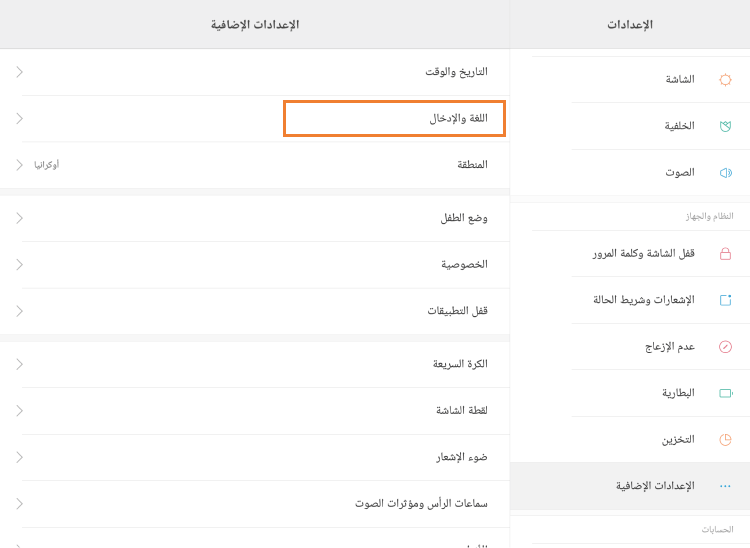This screenshot has width=750, height=548.
Task: Open الشاشة settings in the sidebar
Action: click(x=630, y=79)
